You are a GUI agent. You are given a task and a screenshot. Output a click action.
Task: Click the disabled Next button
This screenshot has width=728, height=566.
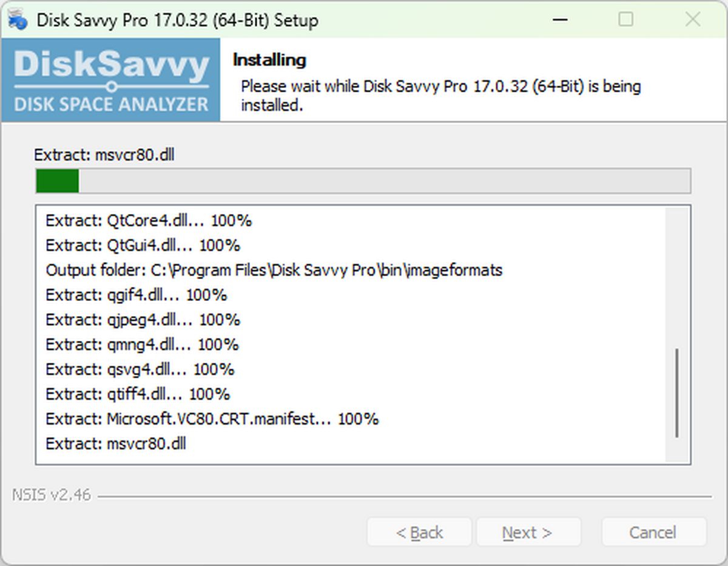(x=528, y=532)
